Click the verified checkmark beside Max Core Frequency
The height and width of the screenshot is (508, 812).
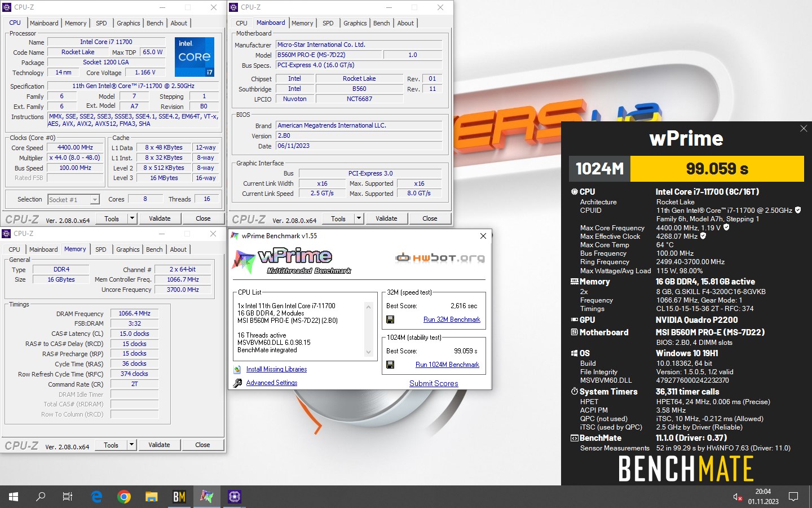click(726, 227)
